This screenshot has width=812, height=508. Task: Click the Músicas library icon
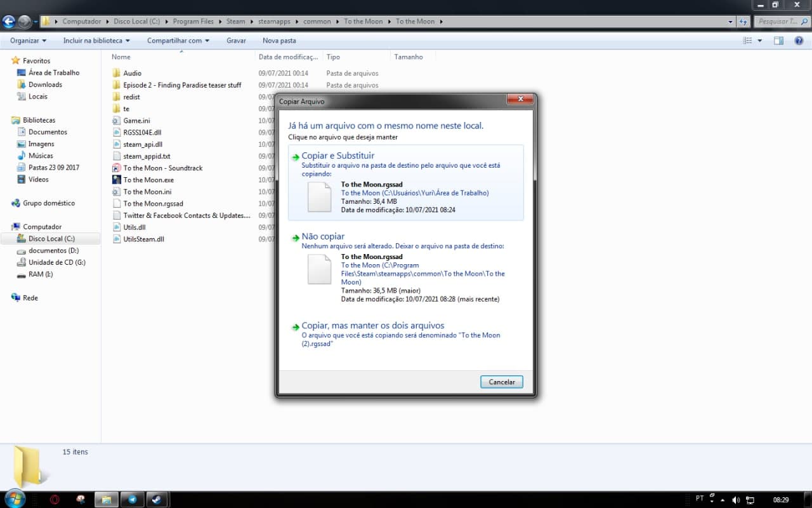21,156
